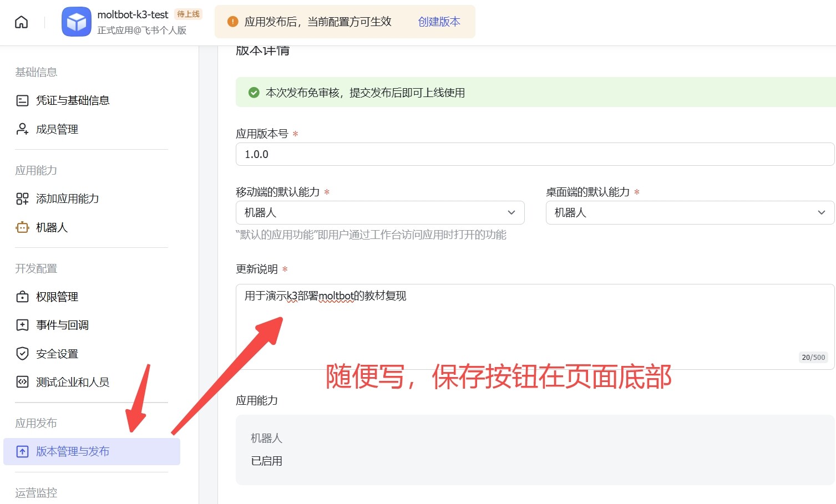Click the test enterprise and personnel icon
The height and width of the screenshot is (504, 836).
(22, 382)
